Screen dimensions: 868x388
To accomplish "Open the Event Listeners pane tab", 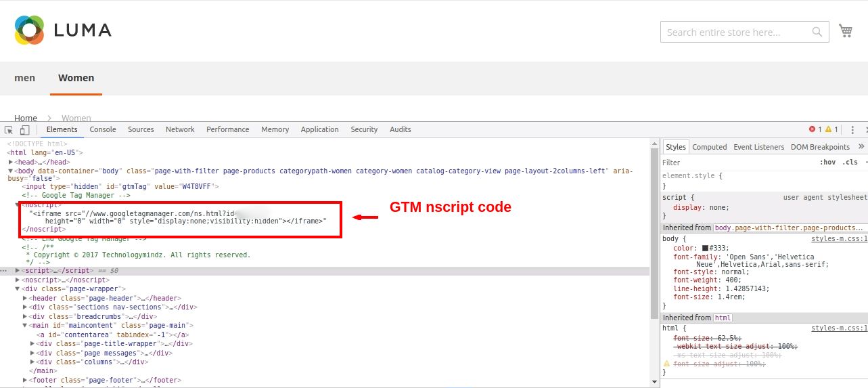I will [x=758, y=147].
